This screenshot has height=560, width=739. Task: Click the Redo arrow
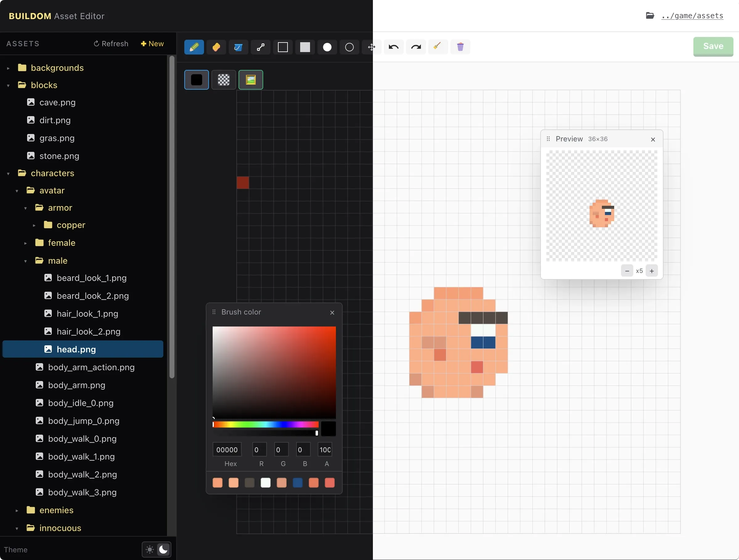416,47
